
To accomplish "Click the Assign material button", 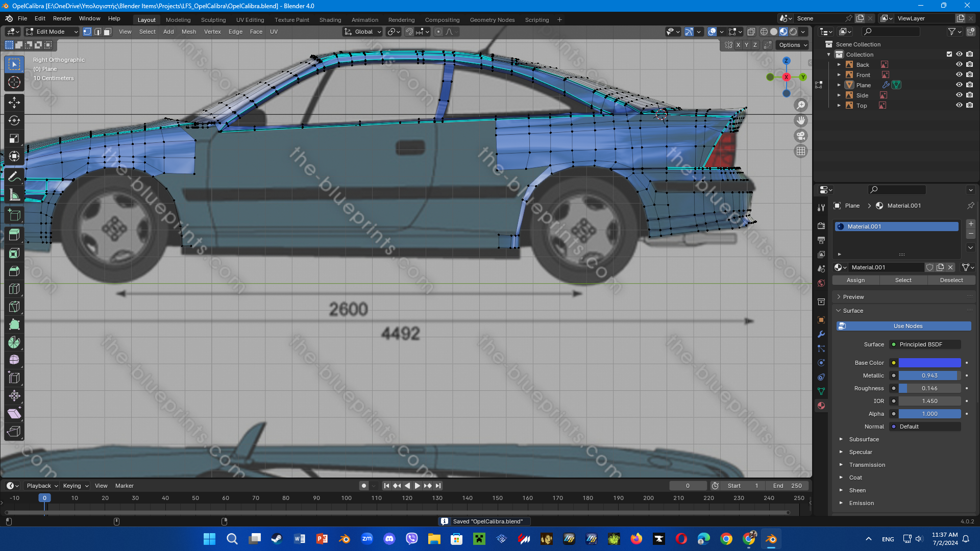I will click(855, 280).
